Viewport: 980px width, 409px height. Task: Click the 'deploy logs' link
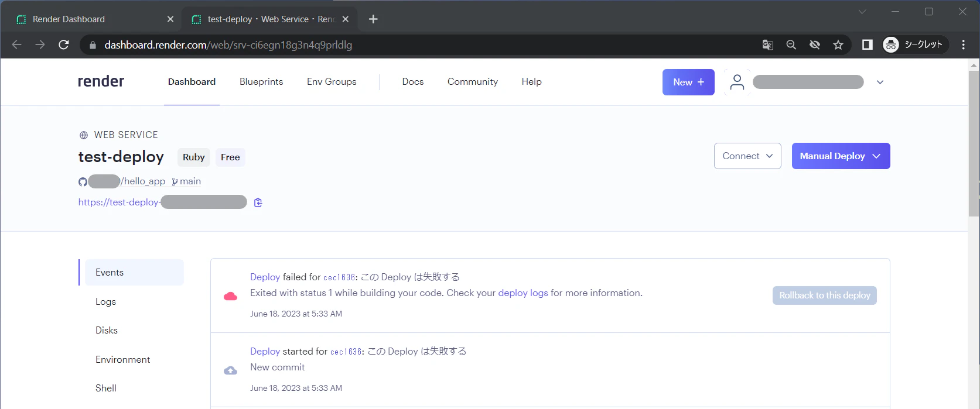point(523,293)
